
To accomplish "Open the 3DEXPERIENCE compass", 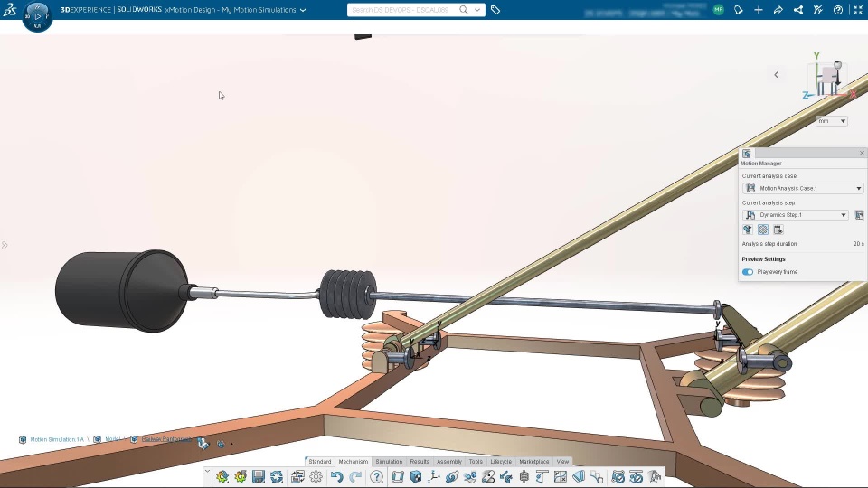I will click(x=38, y=16).
